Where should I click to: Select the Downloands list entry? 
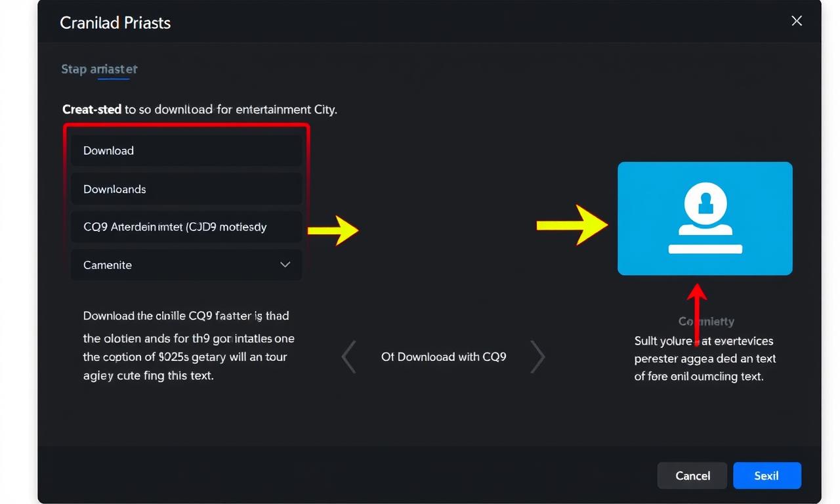[x=186, y=189]
